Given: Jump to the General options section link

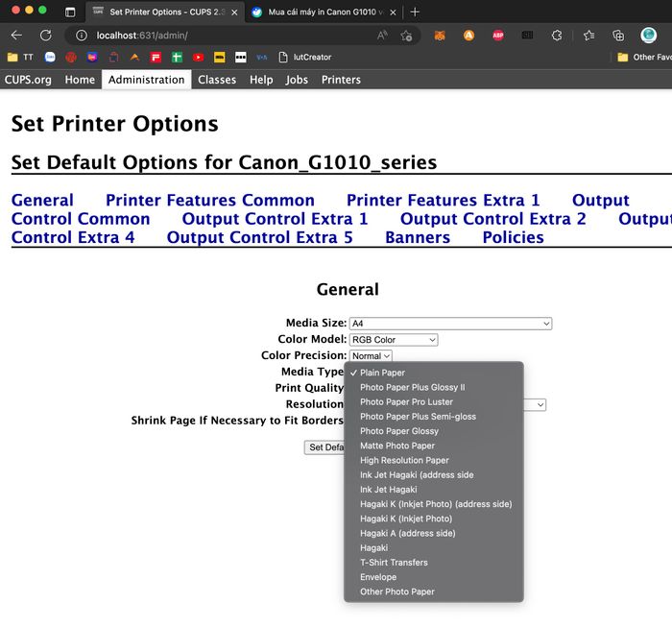Looking at the screenshot, I should point(42,200).
